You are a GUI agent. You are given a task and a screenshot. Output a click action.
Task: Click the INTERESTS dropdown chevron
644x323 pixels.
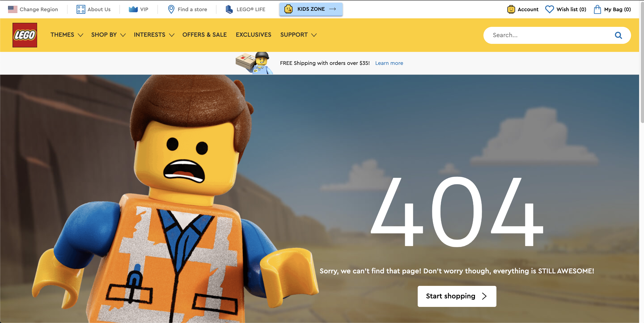[x=172, y=35]
